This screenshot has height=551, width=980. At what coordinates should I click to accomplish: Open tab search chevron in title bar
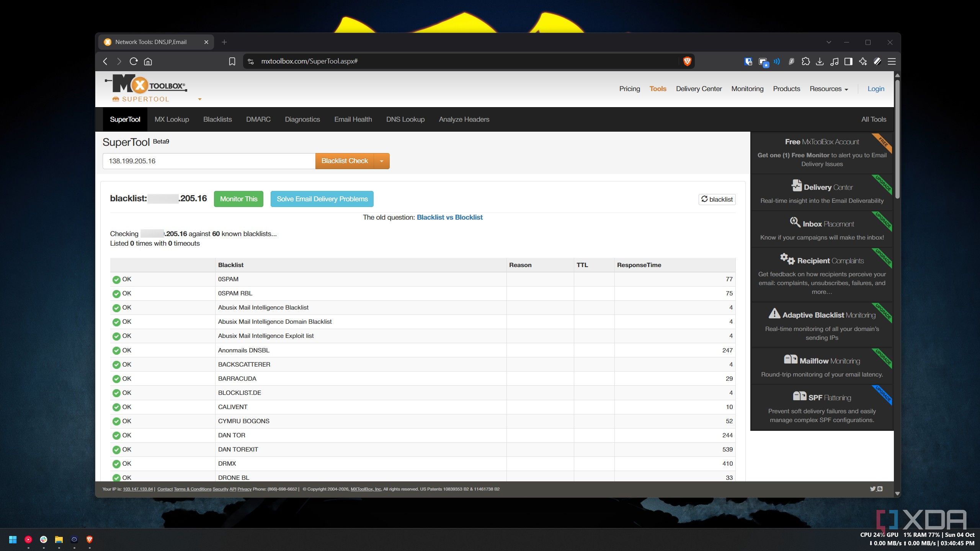829,42
